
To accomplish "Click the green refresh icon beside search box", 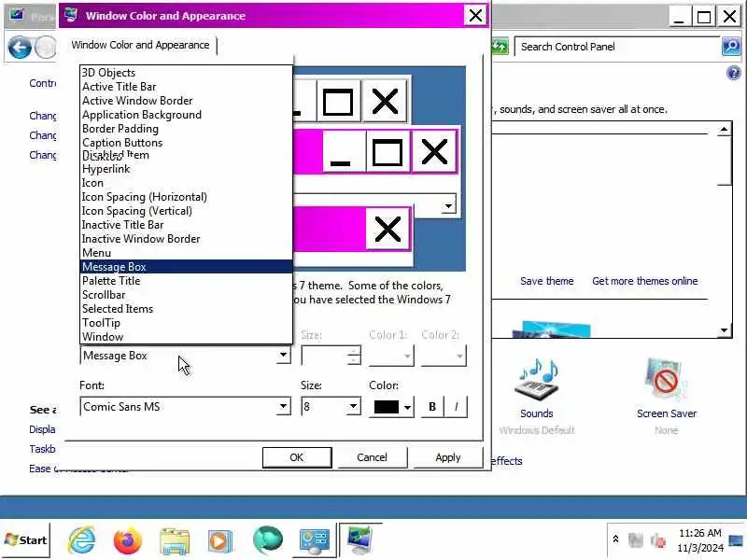I will (x=500, y=47).
